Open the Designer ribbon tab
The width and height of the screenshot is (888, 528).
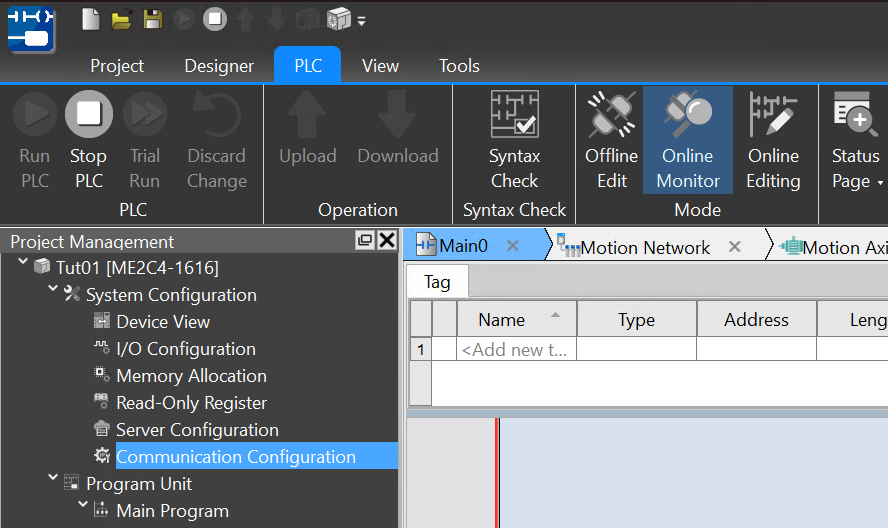click(x=219, y=66)
